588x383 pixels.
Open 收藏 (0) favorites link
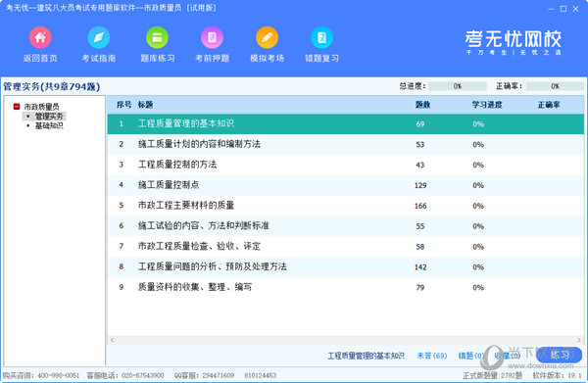(x=507, y=356)
